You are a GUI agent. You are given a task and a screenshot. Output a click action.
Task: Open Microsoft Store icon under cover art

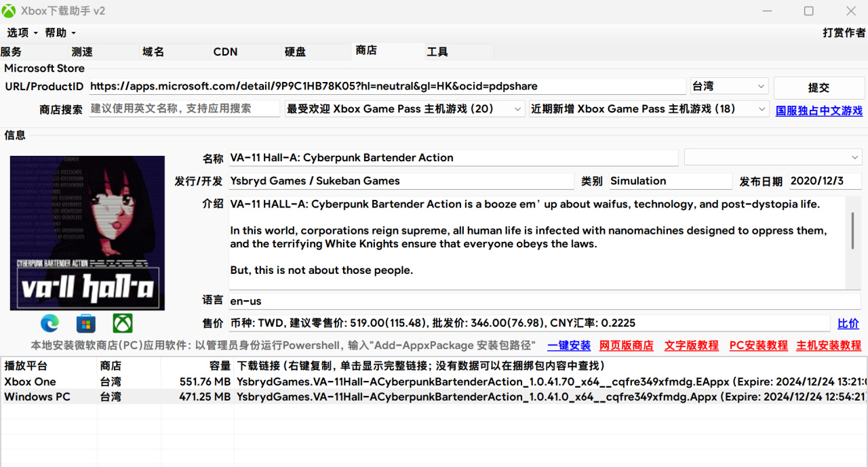(x=86, y=323)
